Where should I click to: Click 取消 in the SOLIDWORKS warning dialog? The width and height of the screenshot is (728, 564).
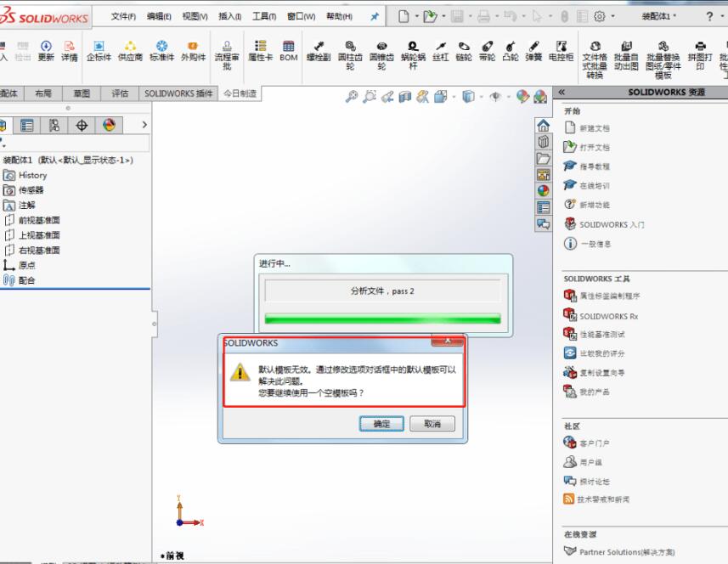pos(432,424)
